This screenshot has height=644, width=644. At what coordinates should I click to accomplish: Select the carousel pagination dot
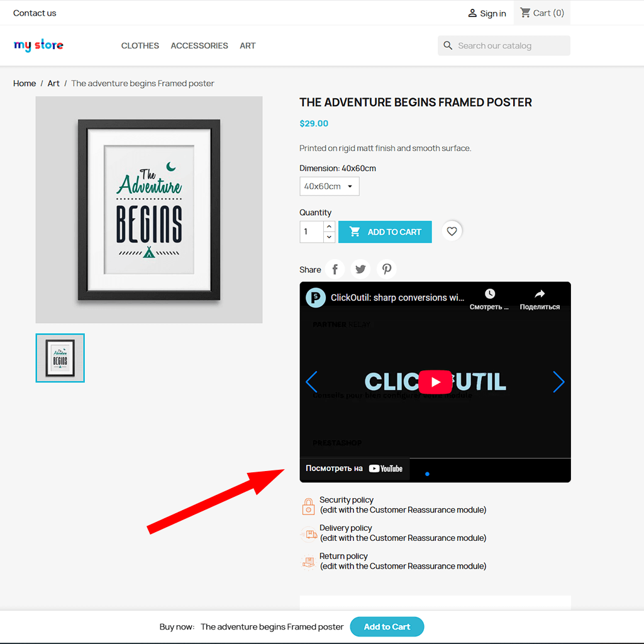pos(427,474)
